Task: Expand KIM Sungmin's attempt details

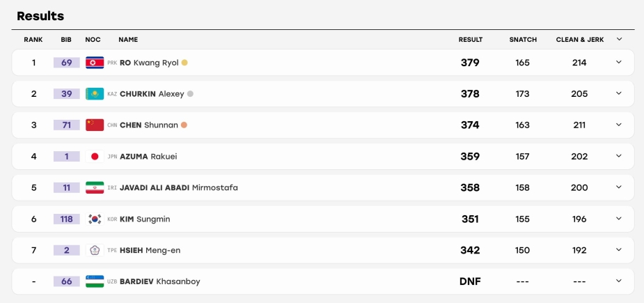Action: click(618, 218)
